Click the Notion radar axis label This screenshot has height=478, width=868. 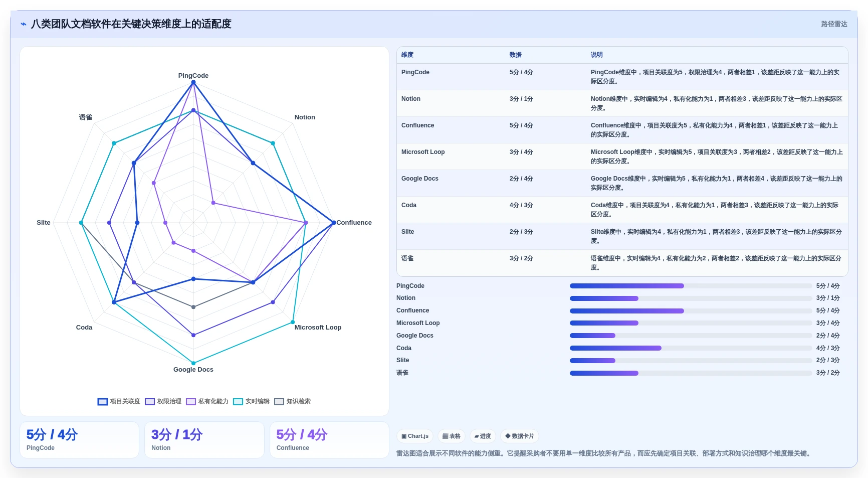pos(305,117)
